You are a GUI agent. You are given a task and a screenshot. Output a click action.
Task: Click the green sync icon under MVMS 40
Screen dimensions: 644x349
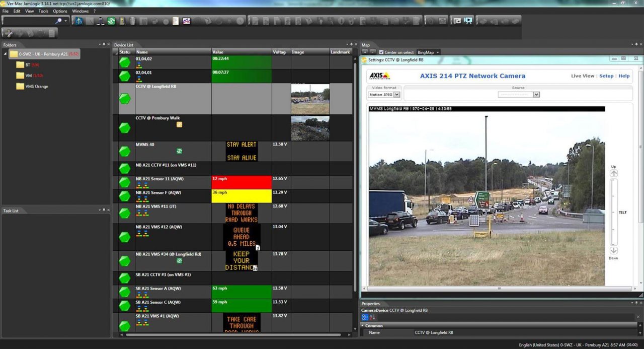point(179,151)
